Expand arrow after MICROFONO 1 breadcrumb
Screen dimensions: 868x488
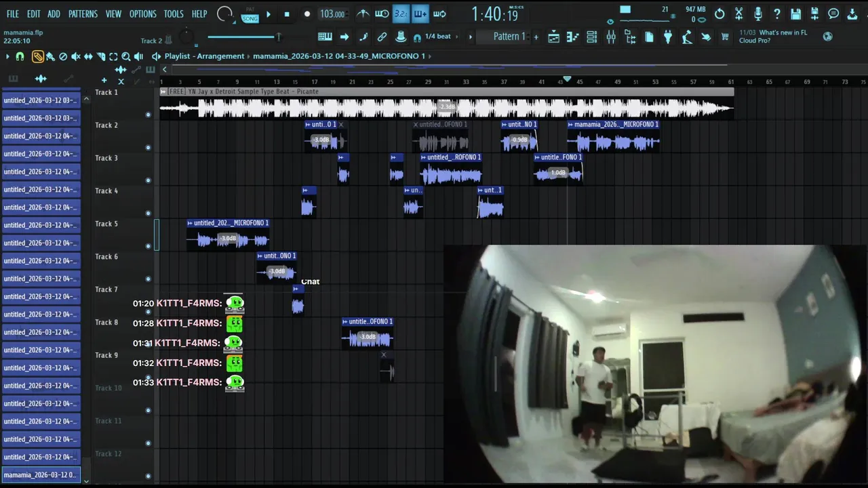[x=430, y=56]
